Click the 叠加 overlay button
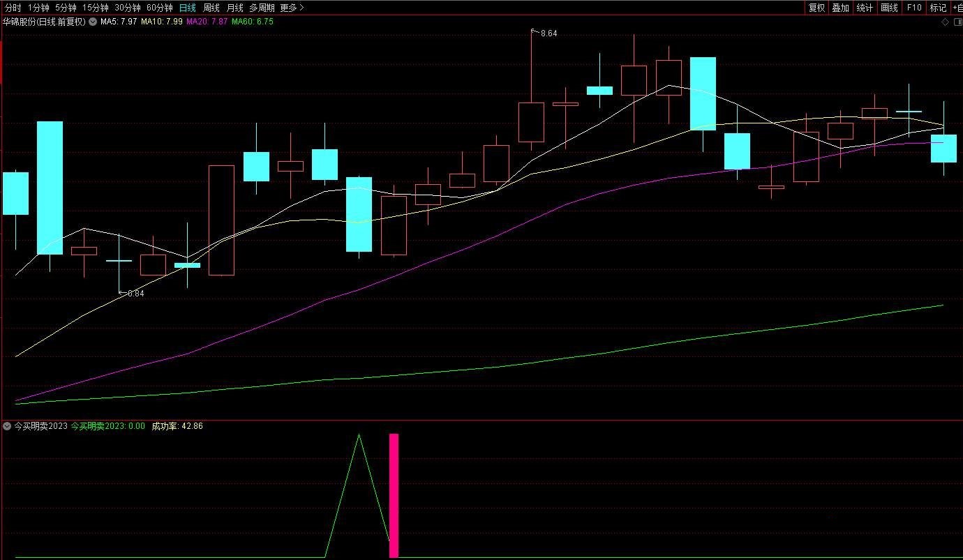Screen dimensions: 963x560 pos(840,8)
